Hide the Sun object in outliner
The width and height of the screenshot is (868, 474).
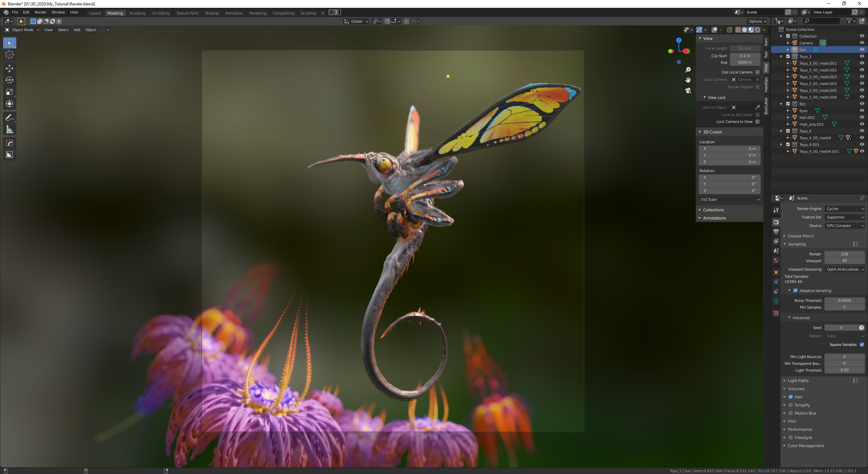862,49
